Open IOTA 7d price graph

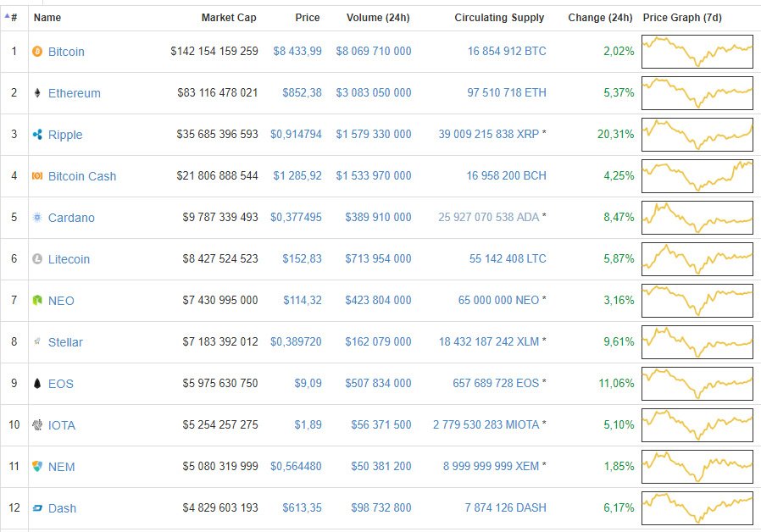coord(697,425)
